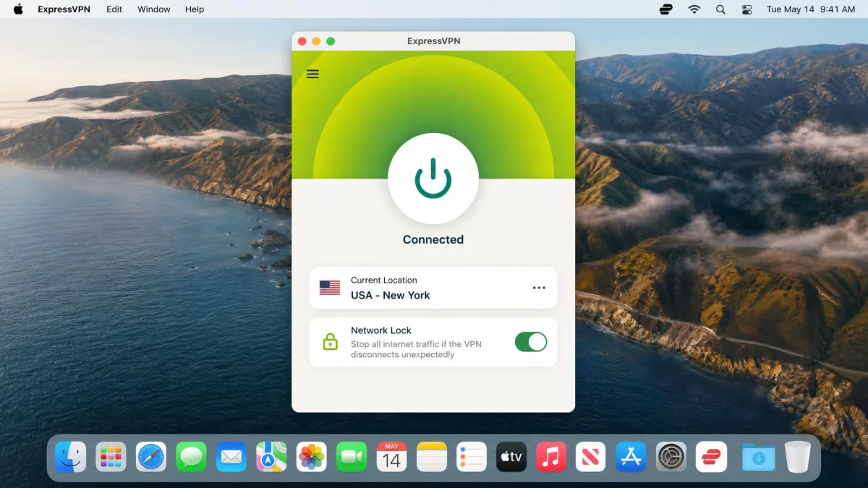
Task: Open the Wi-Fi status menu
Action: click(x=694, y=9)
